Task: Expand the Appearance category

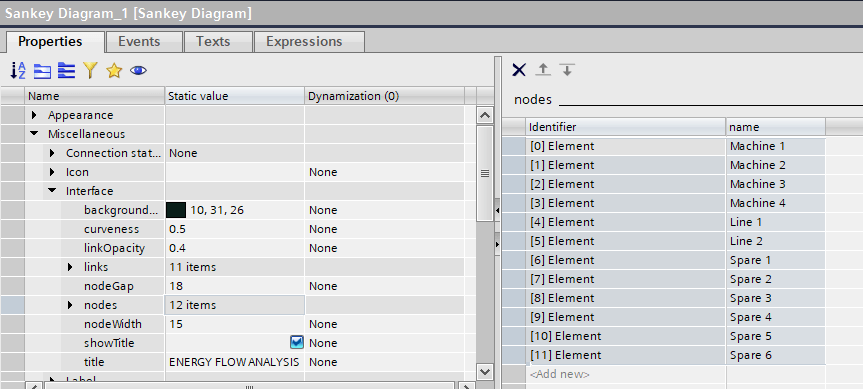Action: pos(34,115)
